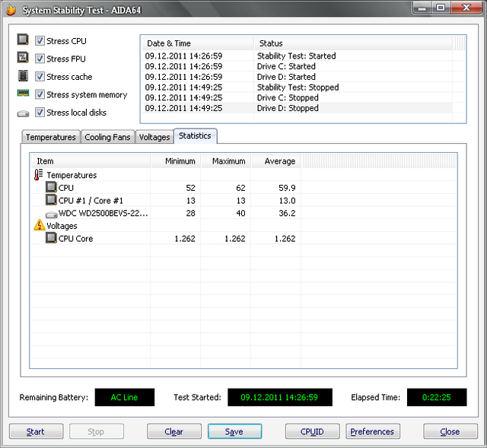Uncheck the Stress CPU checkbox
Viewport: 487px width, 448px height.
tap(40, 40)
